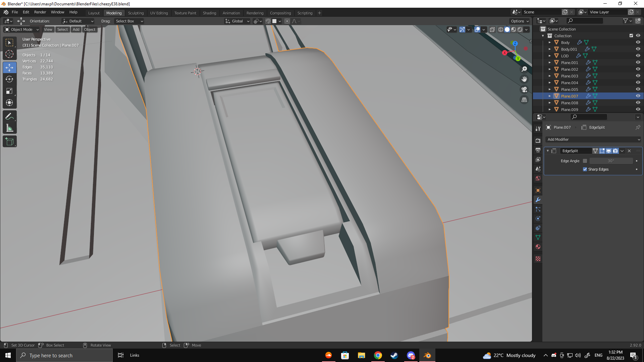Hide Plane.003 with its eye icon

click(638, 76)
